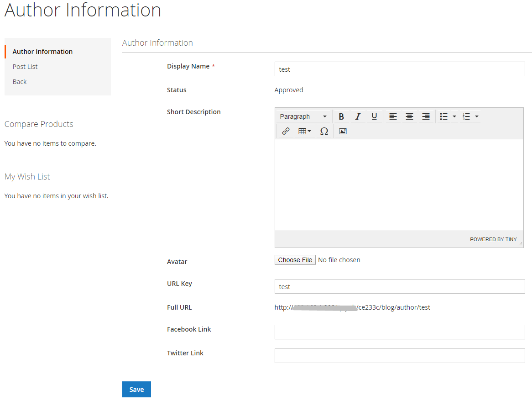Insert a link via chain icon
532x401 pixels.
point(286,132)
